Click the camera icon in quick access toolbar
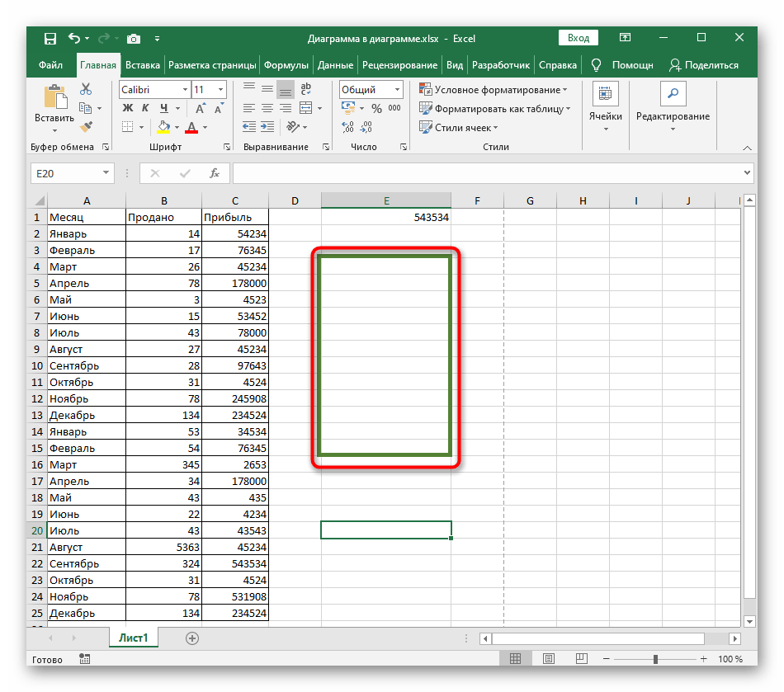This screenshot has width=784, height=692. [134, 39]
